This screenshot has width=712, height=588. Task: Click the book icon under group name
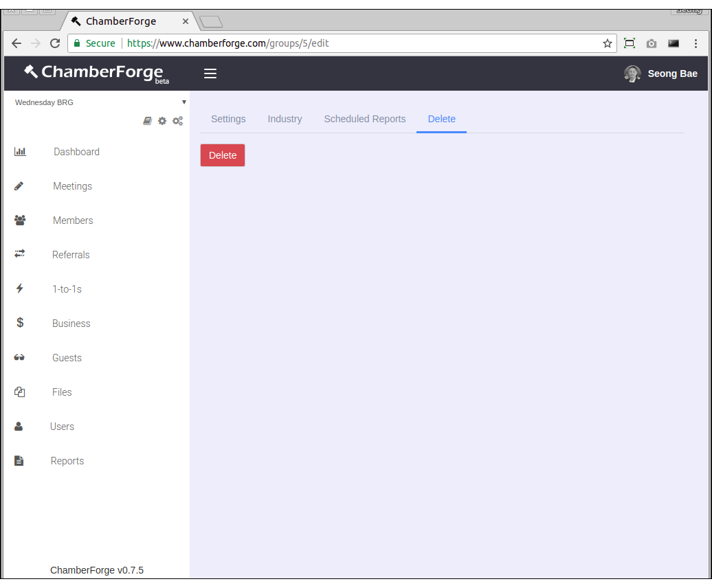(x=147, y=121)
